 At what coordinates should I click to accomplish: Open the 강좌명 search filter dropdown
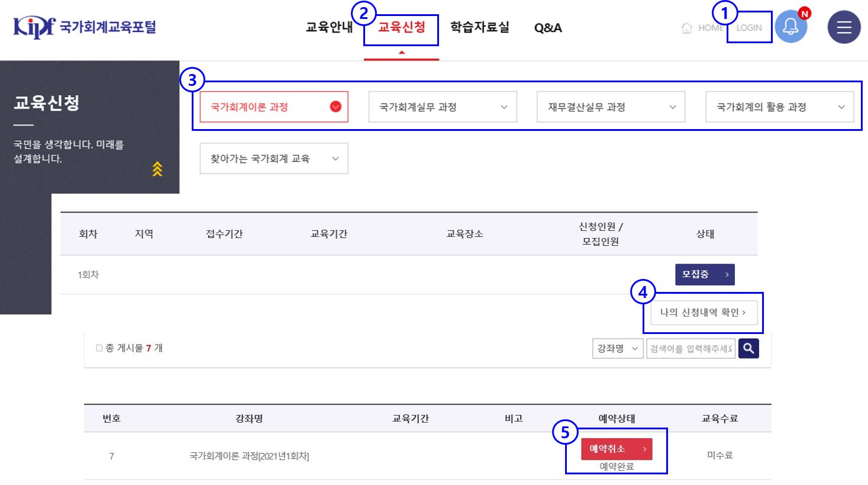[618, 348]
